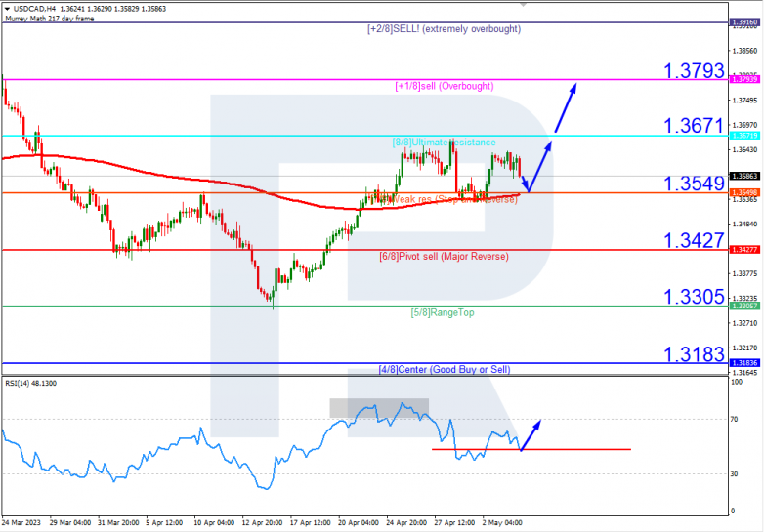The height and width of the screenshot is (532, 764).
Task: Select the current price 1.35863 axis tag
Action: (744, 176)
